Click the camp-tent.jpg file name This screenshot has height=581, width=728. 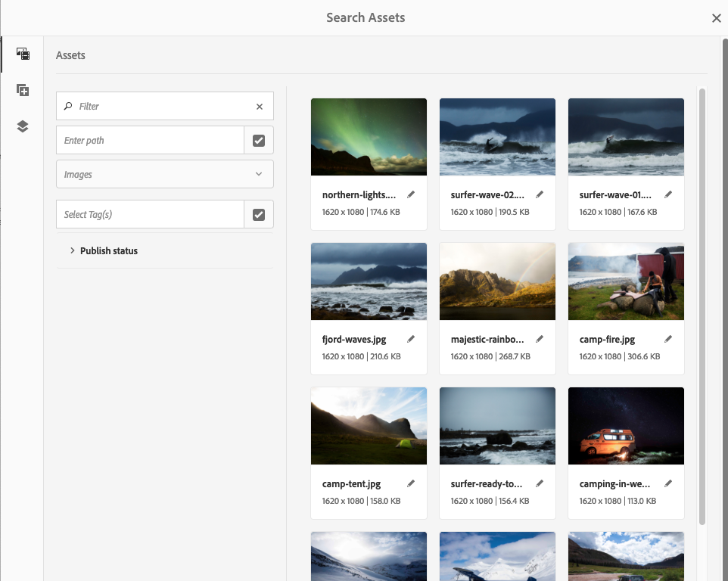coord(351,483)
